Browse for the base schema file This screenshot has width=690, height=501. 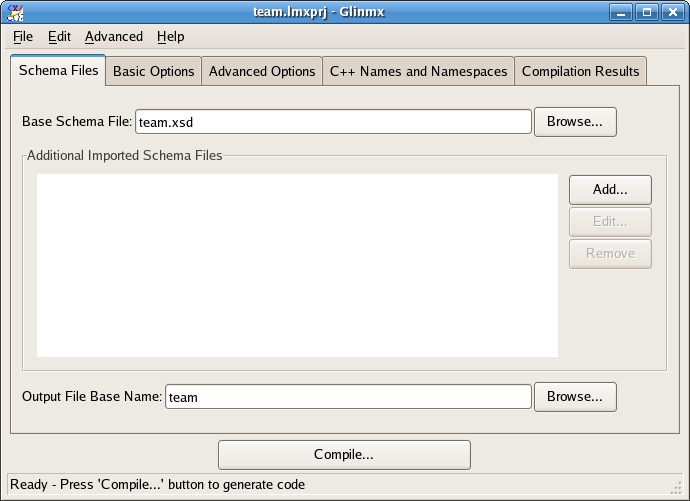click(575, 122)
